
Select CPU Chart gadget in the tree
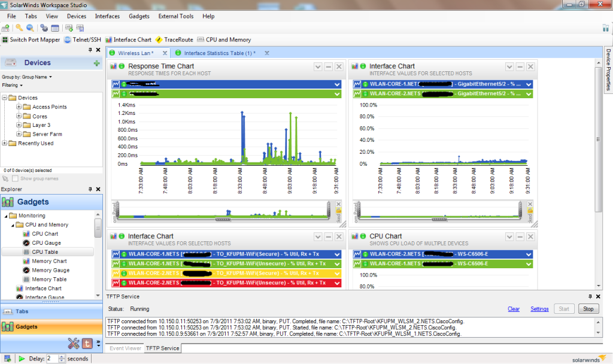45,234
